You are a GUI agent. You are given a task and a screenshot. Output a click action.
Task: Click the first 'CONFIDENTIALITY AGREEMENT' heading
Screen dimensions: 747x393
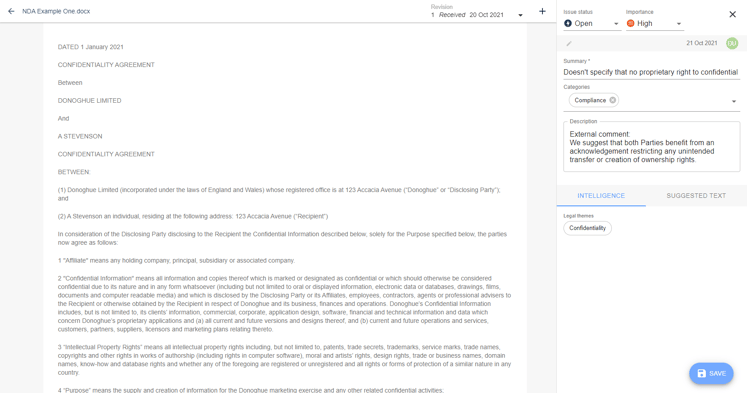[x=106, y=65]
